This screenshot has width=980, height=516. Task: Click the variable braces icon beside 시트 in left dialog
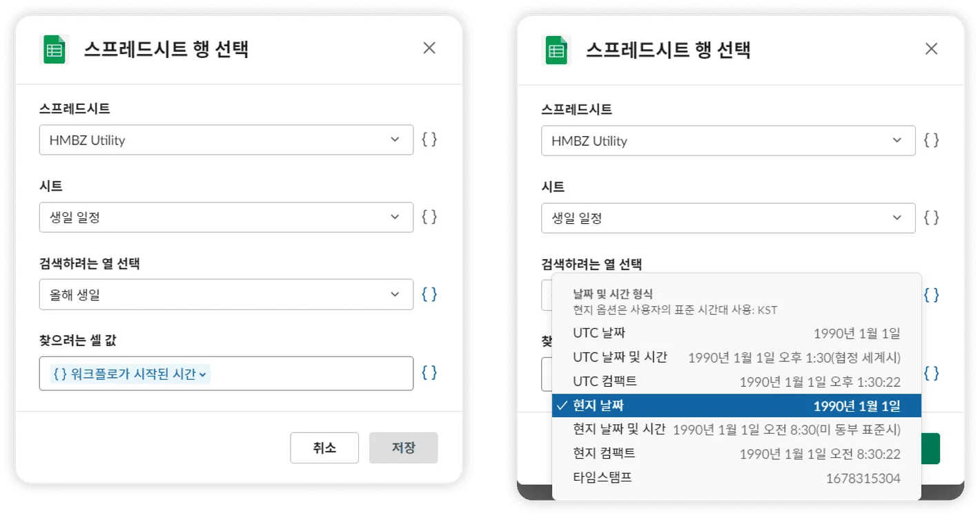coord(429,217)
